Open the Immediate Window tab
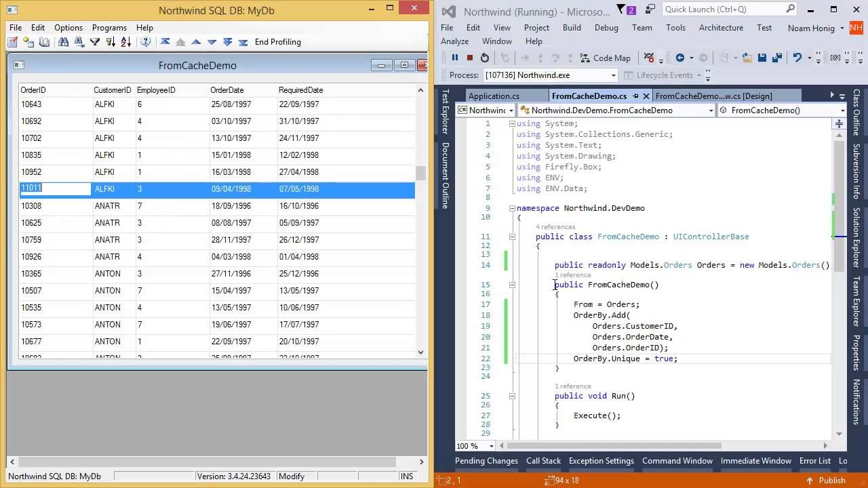The height and width of the screenshot is (488, 868). pyautogui.click(x=755, y=461)
